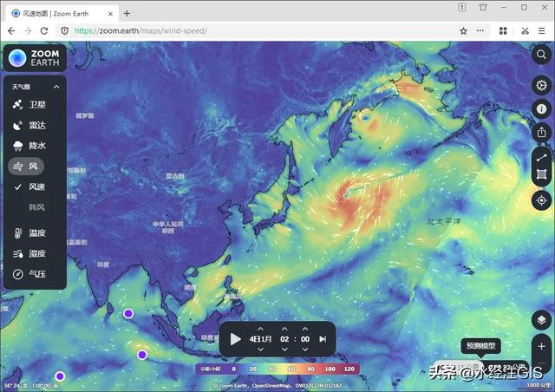The image size is (555, 392).
Task: Open the map search magnifier
Action: pyautogui.click(x=541, y=55)
